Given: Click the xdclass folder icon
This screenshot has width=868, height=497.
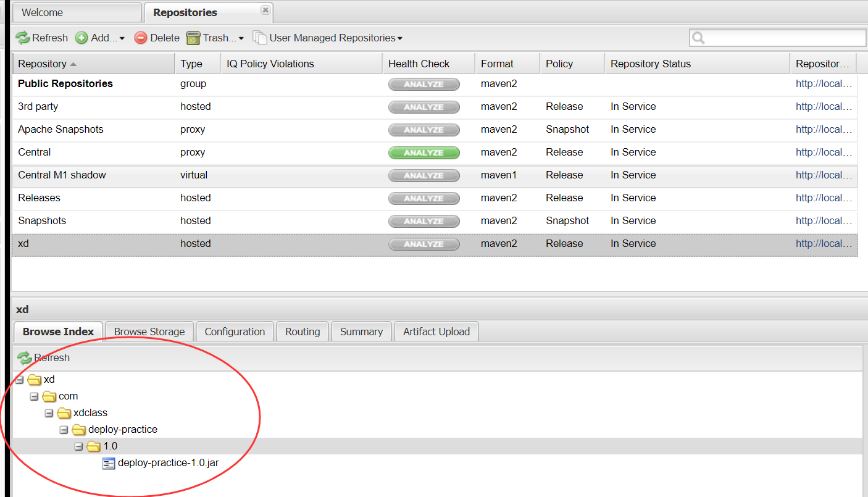Looking at the screenshot, I should (x=64, y=413).
